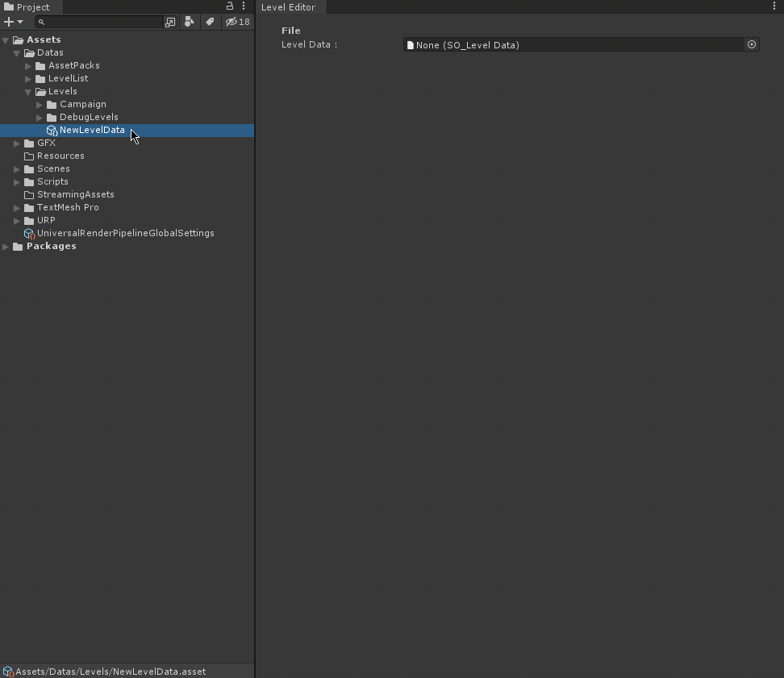Click the open search window icon

170,23
